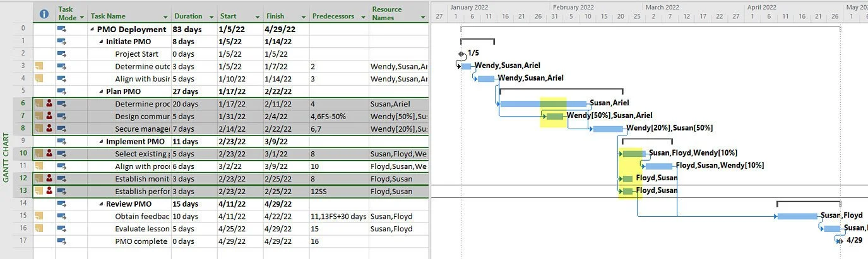Screen dimensions: 868x259
Task: Open Task Name column filter dropdown
Action: (x=165, y=16)
